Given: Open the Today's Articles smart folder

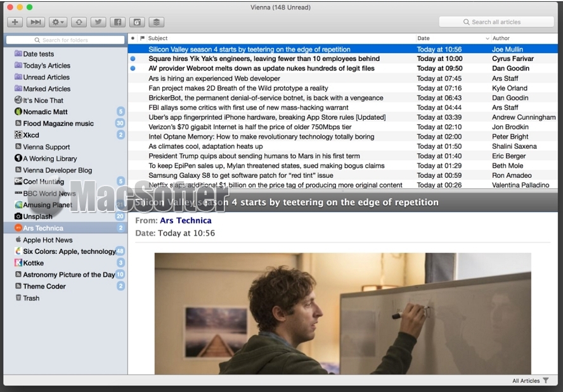Looking at the screenshot, I should coord(65,66).
